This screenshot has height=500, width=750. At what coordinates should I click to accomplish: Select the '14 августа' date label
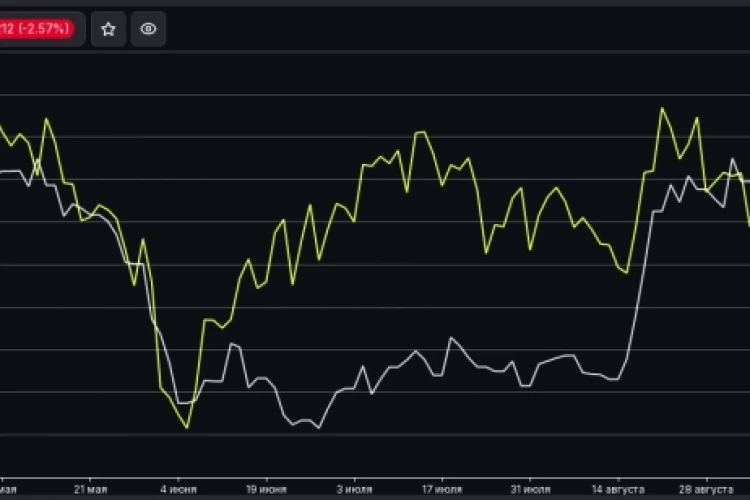[618, 489]
